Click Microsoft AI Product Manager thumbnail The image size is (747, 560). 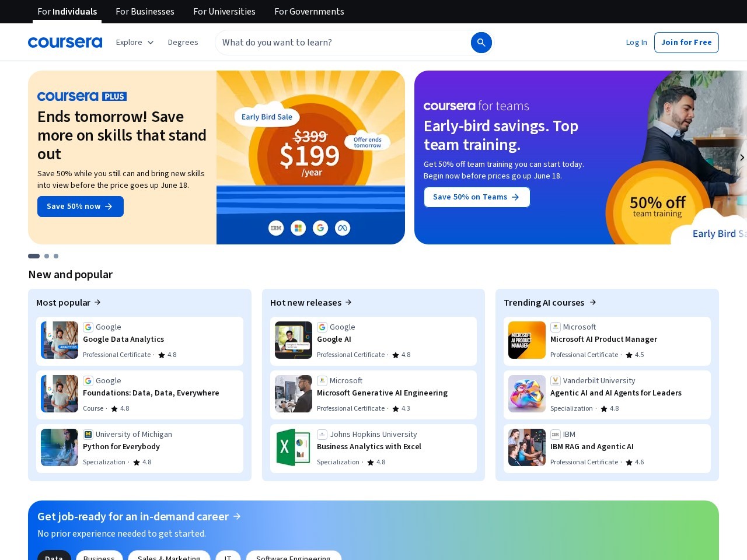point(527,340)
